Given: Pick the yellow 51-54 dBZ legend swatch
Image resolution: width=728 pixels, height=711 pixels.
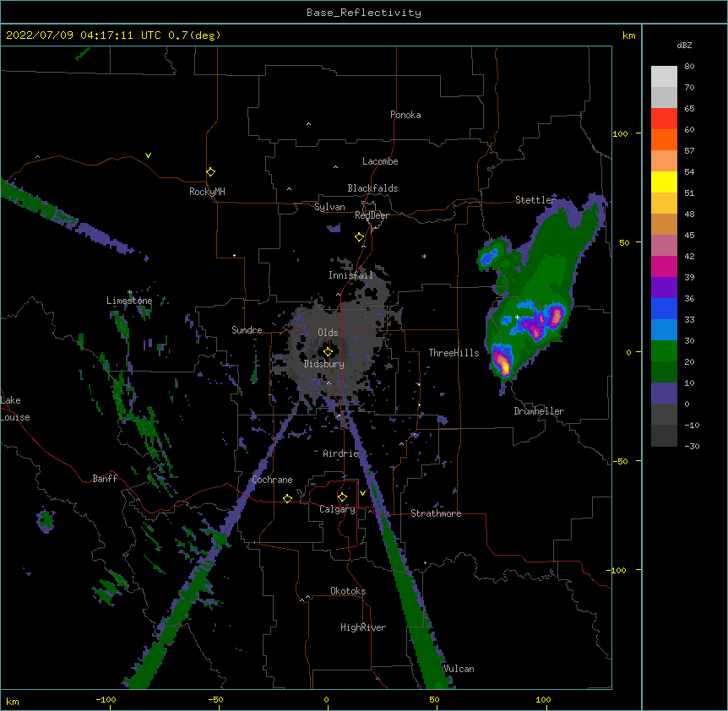Looking at the screenshot, I should point(664,182).
